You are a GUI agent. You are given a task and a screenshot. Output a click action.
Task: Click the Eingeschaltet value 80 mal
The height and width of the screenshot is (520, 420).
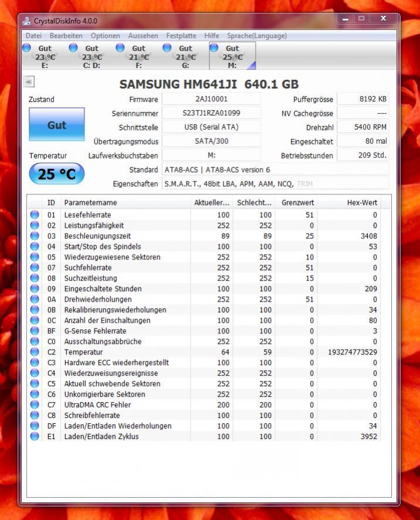pyautogui.click(x=363, y=141)
